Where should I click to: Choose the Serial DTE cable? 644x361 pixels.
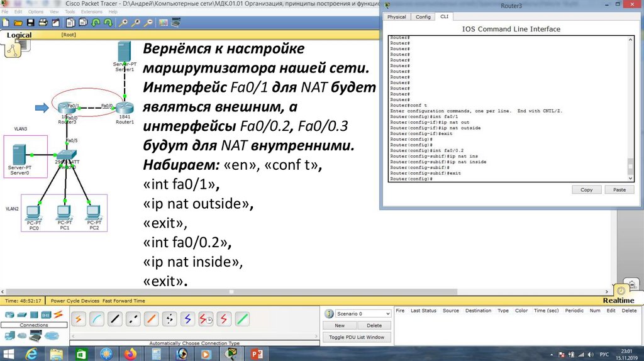[x=224, y=319]
